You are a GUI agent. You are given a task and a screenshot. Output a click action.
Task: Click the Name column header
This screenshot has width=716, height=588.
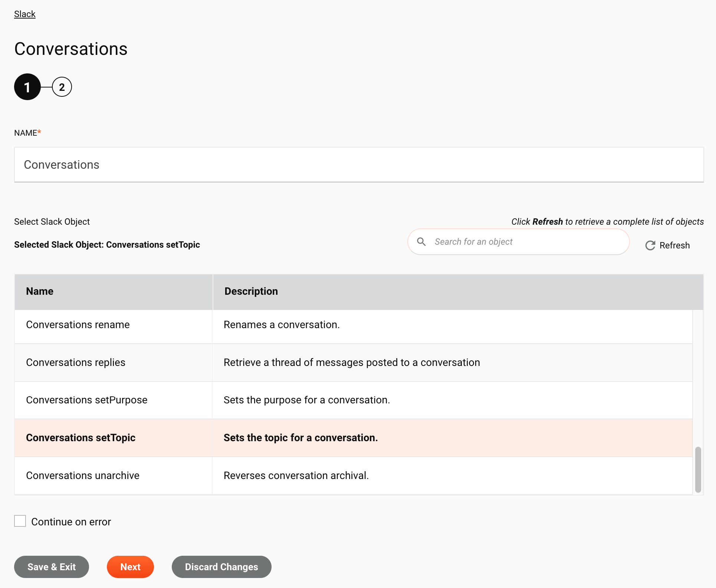tap(114, 291)
